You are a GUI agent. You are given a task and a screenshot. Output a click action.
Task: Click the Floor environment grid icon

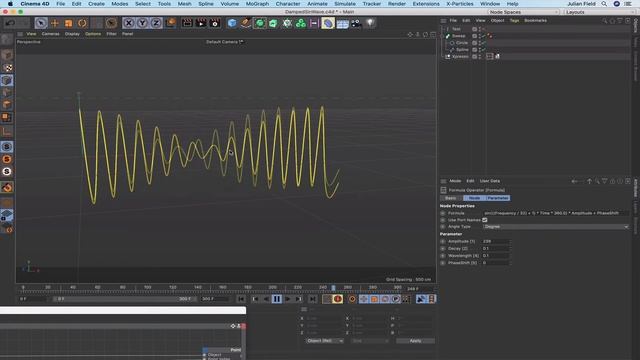click(342, 23)
